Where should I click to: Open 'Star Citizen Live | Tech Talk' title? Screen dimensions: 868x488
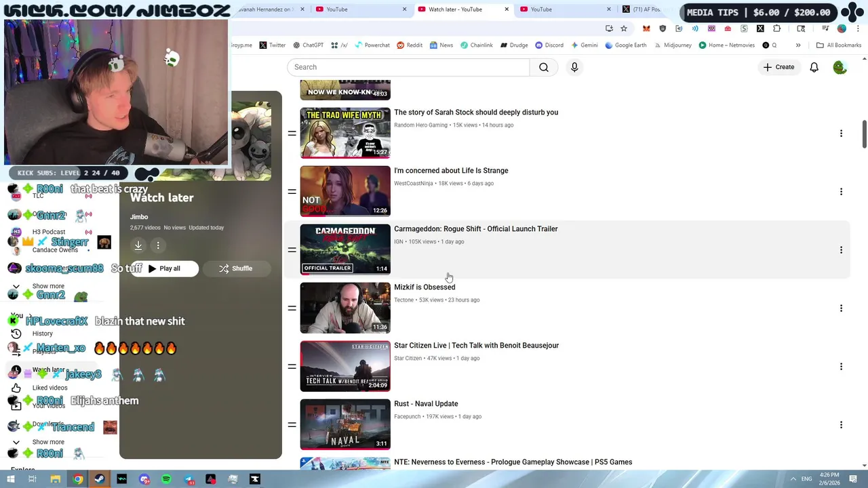pyautogui.click(x=476, y=346)
